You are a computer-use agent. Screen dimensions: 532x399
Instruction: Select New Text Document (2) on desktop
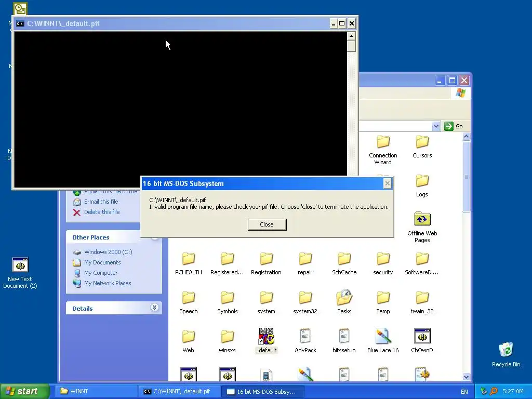(20, 273)
